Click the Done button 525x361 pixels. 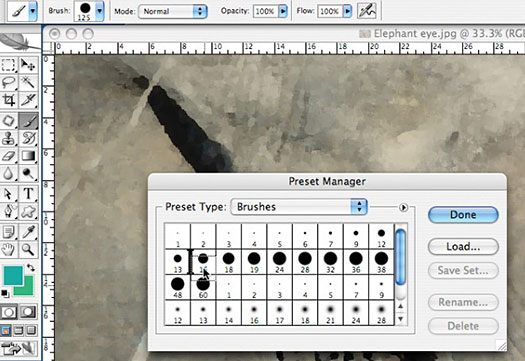click(x=463, y=214)
